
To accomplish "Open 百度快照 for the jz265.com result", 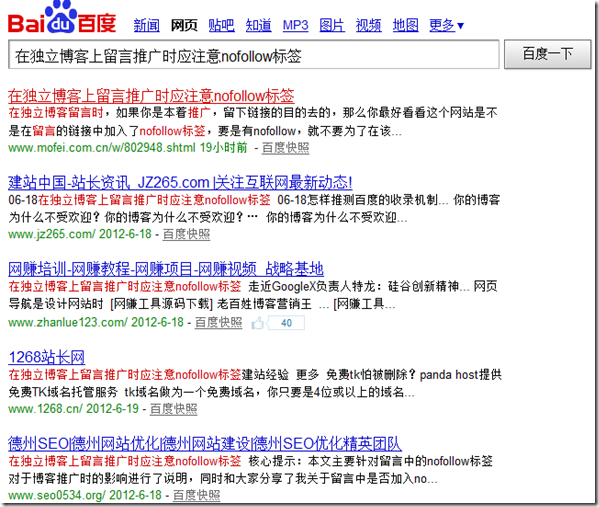I will (x=186, y=234).
